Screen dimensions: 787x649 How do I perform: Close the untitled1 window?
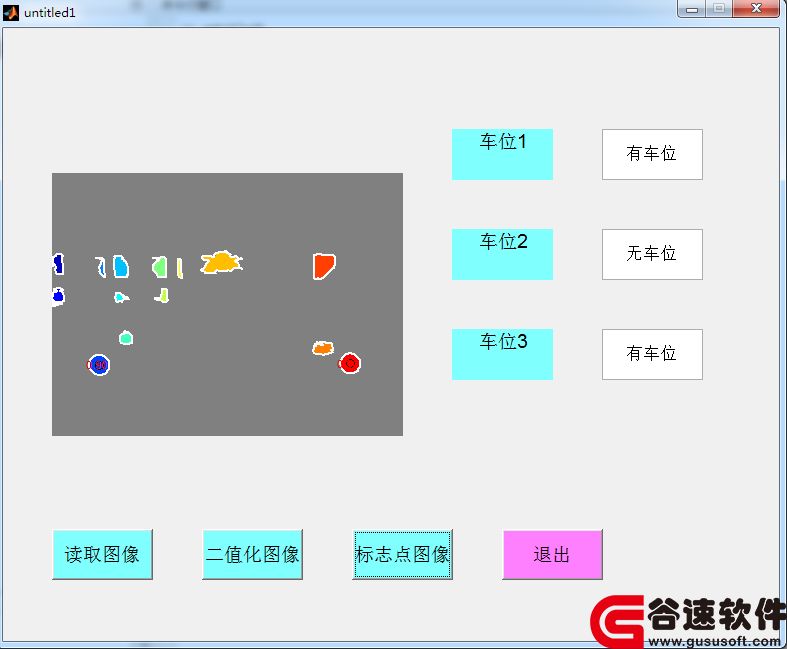pyautogui.click(x=756, y=9)
